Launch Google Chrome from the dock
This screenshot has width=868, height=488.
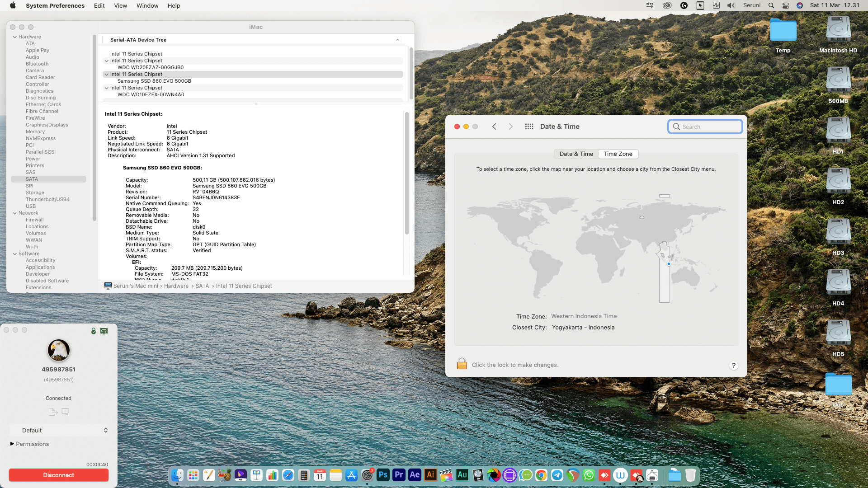[x=541, y=475]
